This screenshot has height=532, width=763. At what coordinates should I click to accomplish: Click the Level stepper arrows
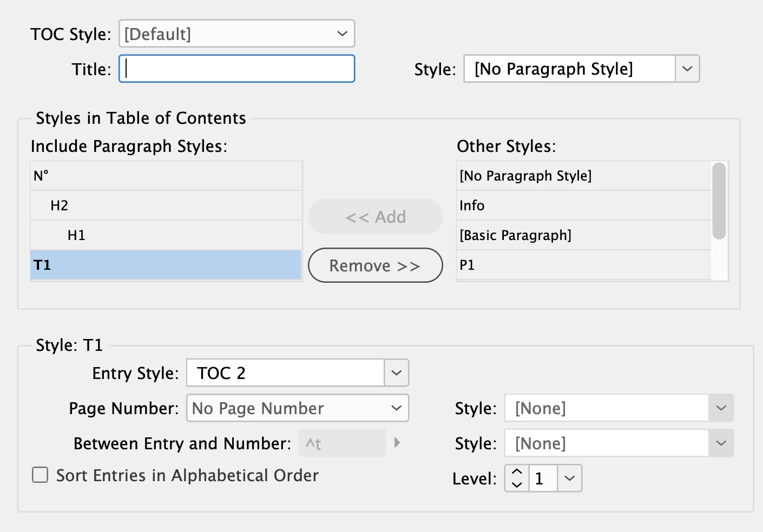517,478
